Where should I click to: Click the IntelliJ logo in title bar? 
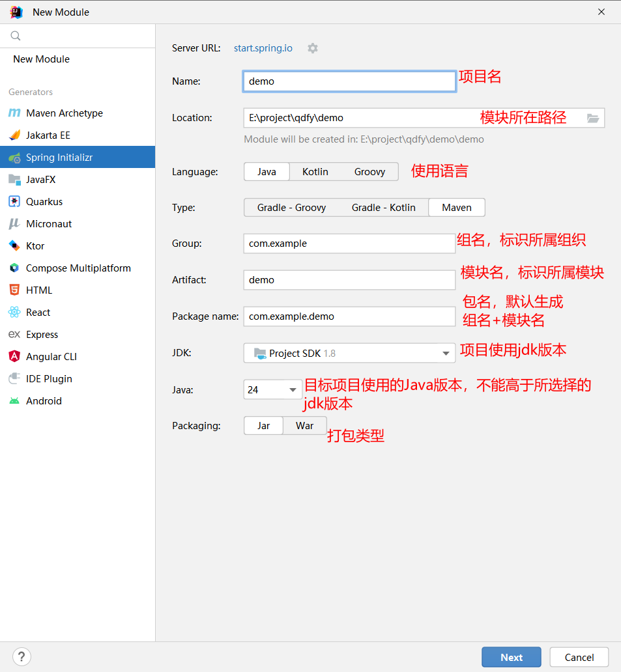tap(16, 12)
